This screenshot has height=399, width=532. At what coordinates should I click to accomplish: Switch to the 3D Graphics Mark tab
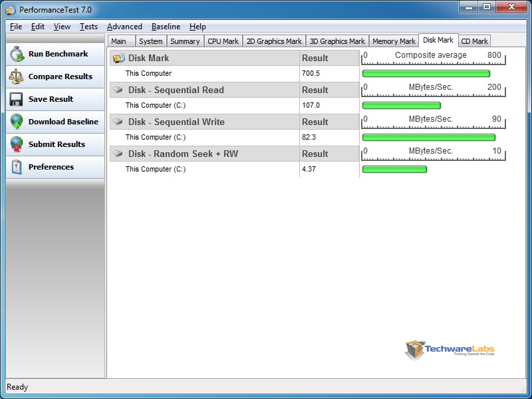(337, 41)
